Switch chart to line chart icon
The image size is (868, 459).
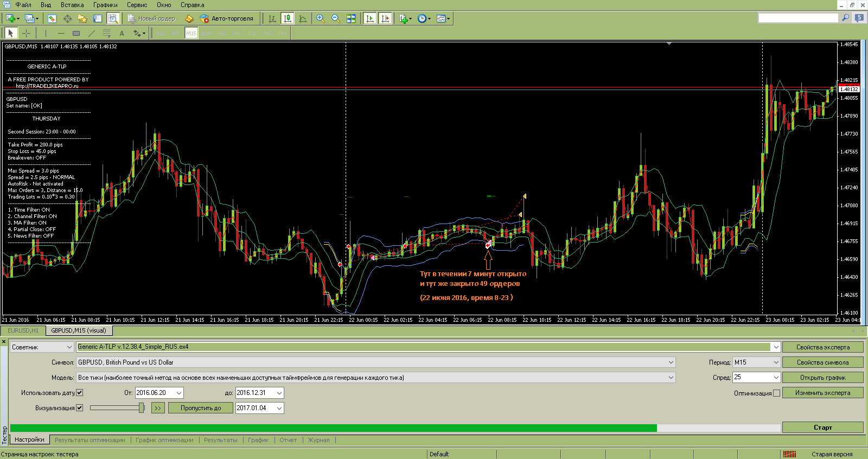tap(303, 18)
